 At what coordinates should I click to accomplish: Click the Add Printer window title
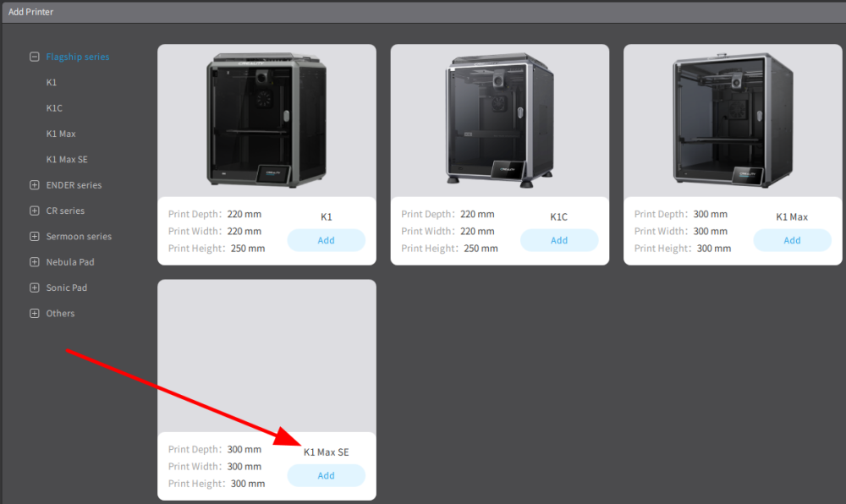(30, 12)
